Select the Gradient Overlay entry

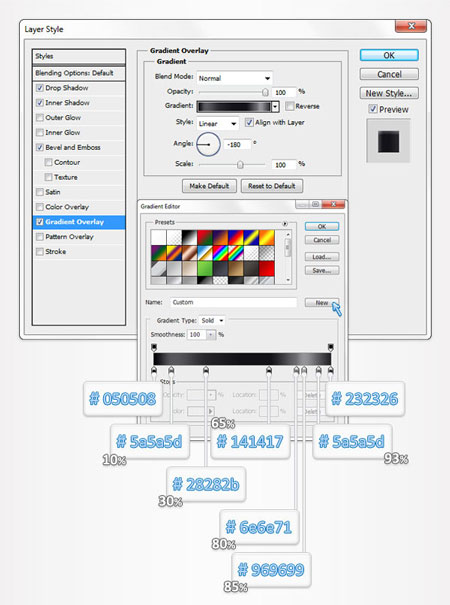79,222
